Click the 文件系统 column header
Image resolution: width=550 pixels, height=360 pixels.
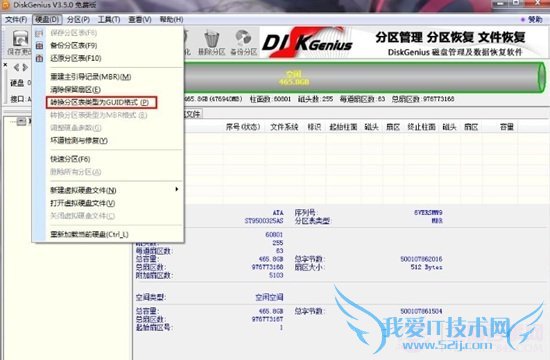click(284, 127)
